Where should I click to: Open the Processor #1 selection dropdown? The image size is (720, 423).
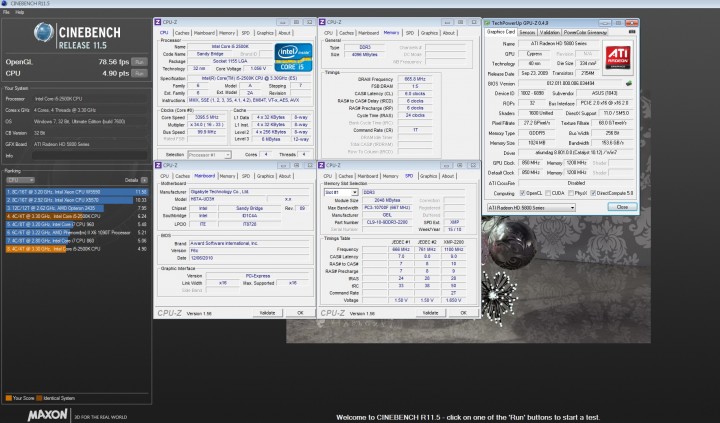point(209,155)
